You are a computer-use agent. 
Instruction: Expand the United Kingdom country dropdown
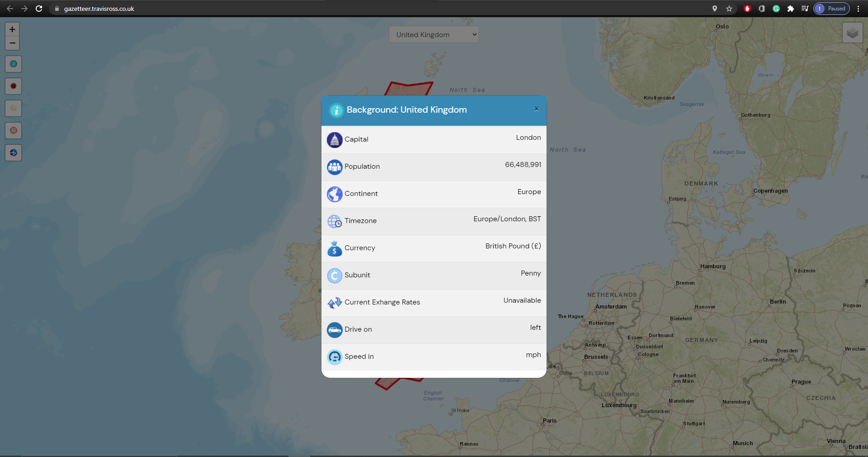click(434, 34)
